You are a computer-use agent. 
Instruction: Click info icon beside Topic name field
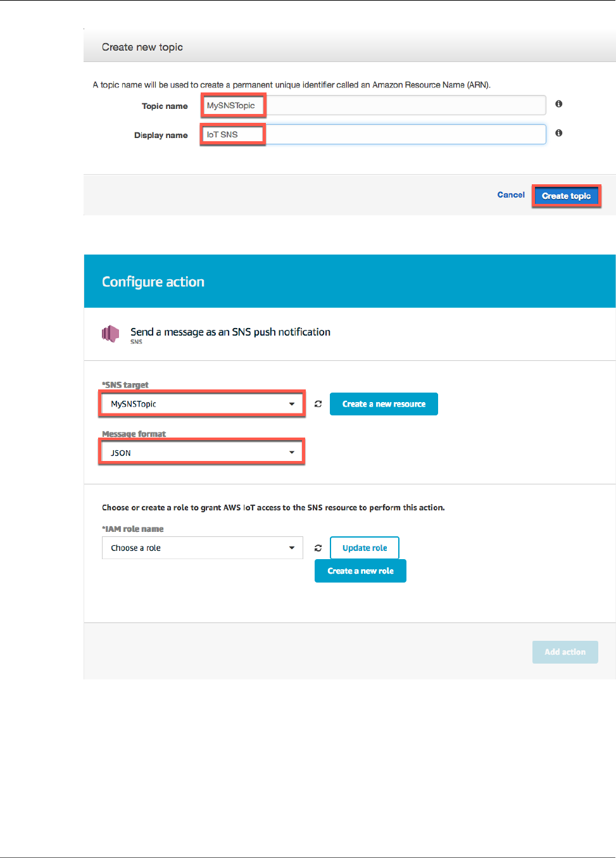tap(559, 104)
